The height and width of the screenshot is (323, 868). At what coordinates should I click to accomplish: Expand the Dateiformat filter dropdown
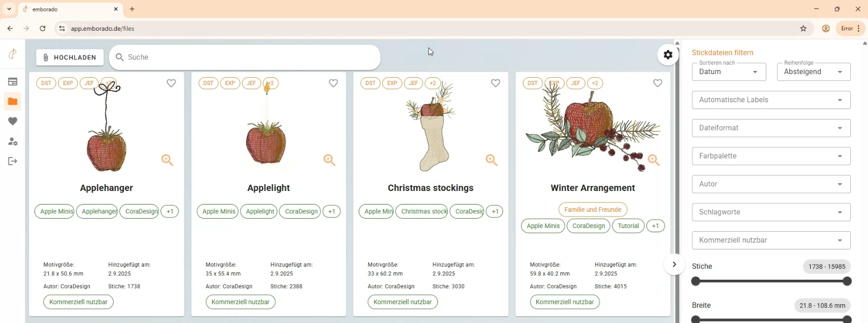pos(771,128)
